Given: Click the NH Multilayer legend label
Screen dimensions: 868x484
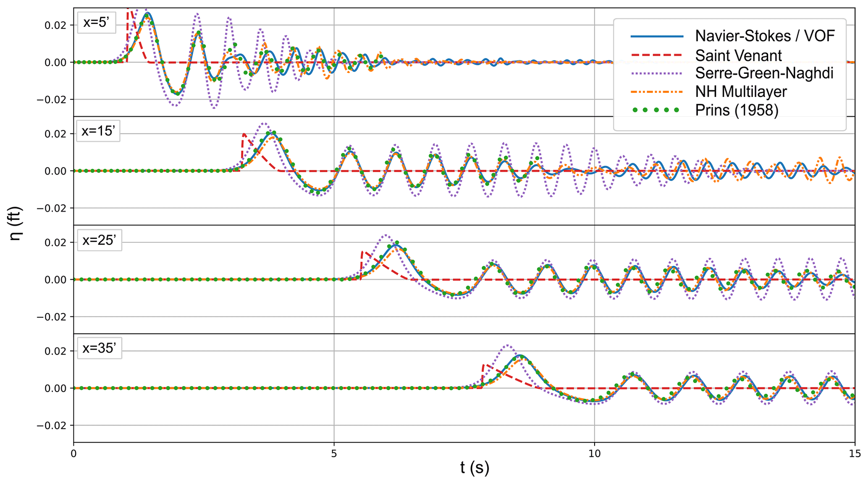Looking at the screenshot, I should (x=741, y=92).
